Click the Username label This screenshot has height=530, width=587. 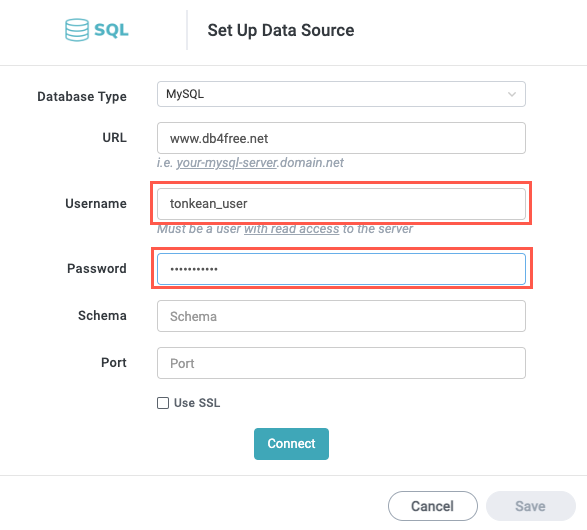pos(96,204)
